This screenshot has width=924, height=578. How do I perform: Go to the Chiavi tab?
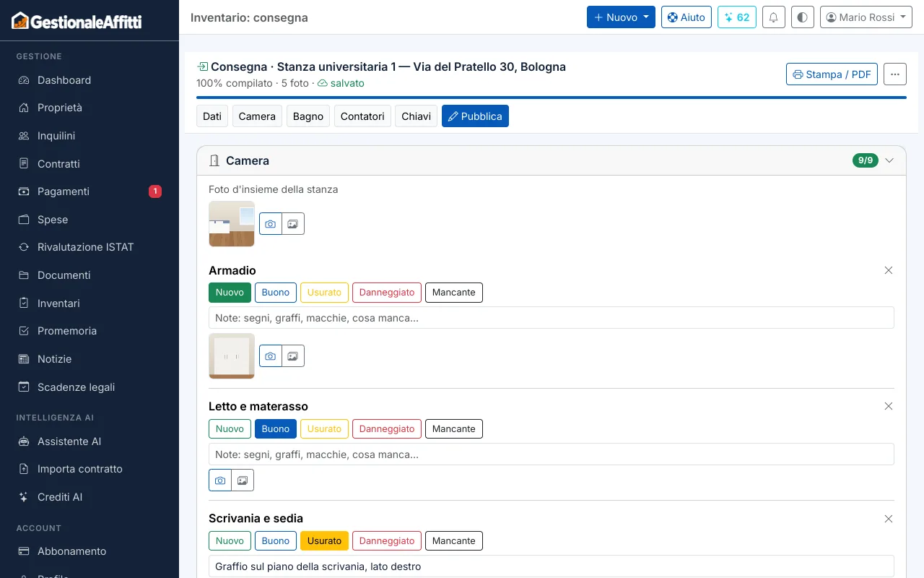pos(417,116)
